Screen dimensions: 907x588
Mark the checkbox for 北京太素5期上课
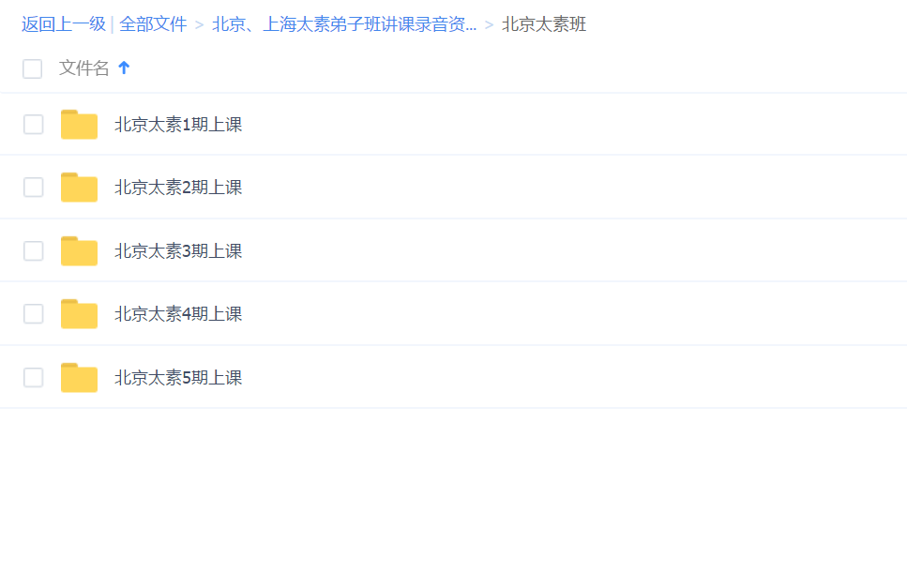34,378
